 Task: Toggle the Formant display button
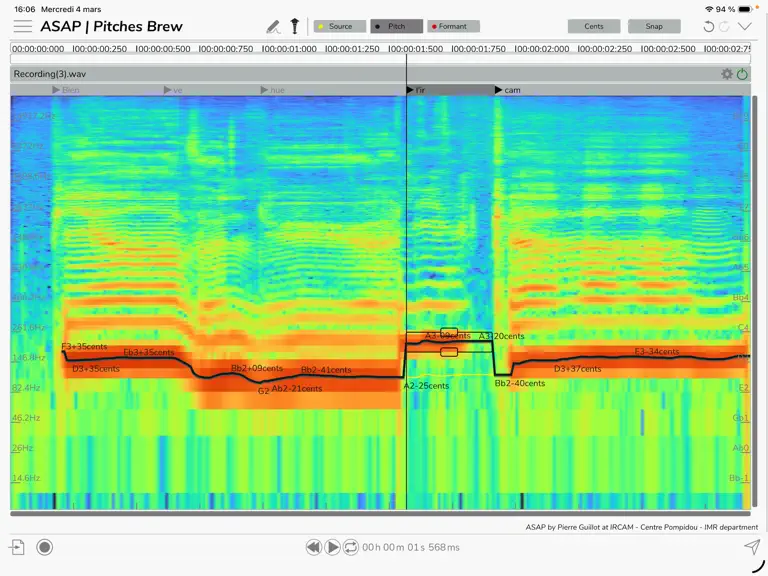(453, 26)
